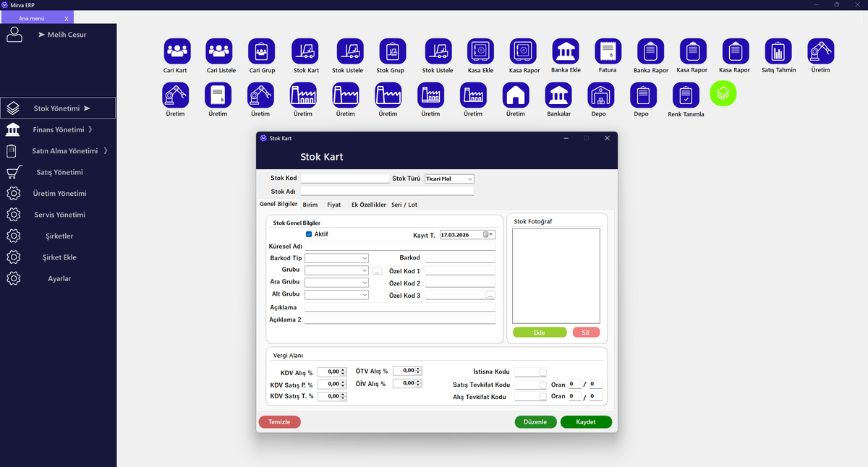Switch to the Fiyat tab
This screenshot has height=467, width=868.
[333, 205]
